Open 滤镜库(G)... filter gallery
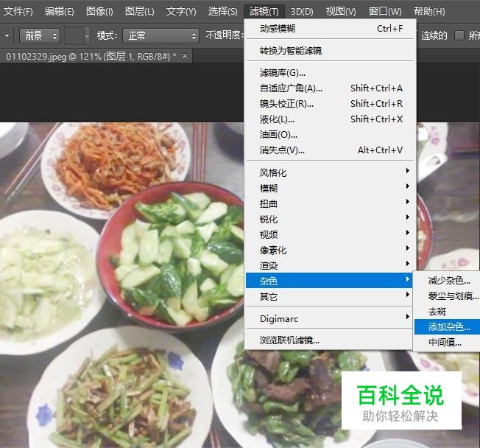The width and height of the screenshot is (480, 448). pyautogui.click(x=330, y=73)
